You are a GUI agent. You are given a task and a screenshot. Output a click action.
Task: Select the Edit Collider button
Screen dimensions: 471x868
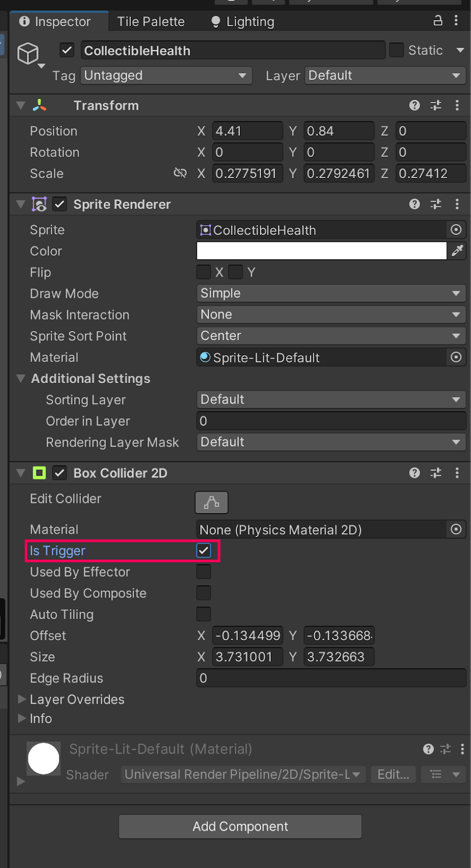click(211, 502)
